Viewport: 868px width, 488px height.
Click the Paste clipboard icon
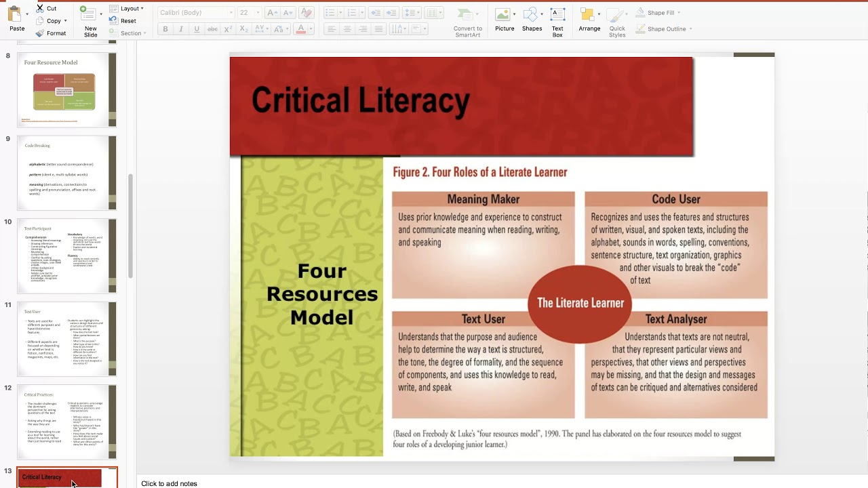pos(14,14)
